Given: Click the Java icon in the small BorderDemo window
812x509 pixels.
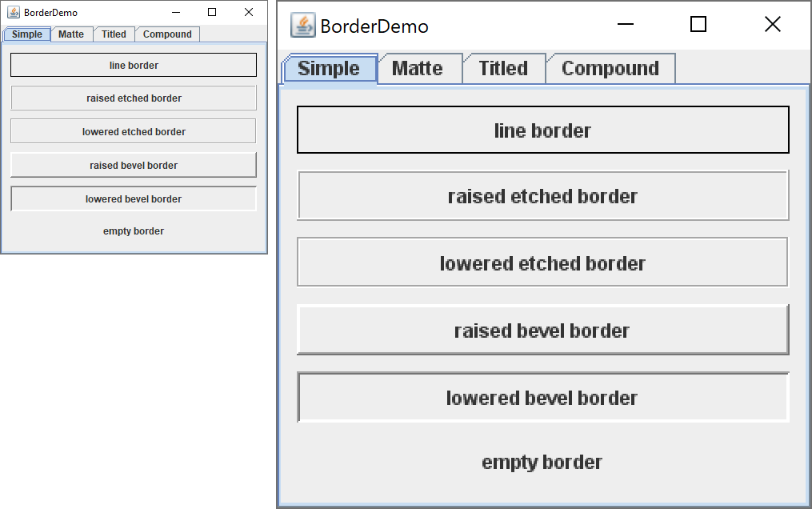Looking at the screenshot, I should click(x=14, y=12).
